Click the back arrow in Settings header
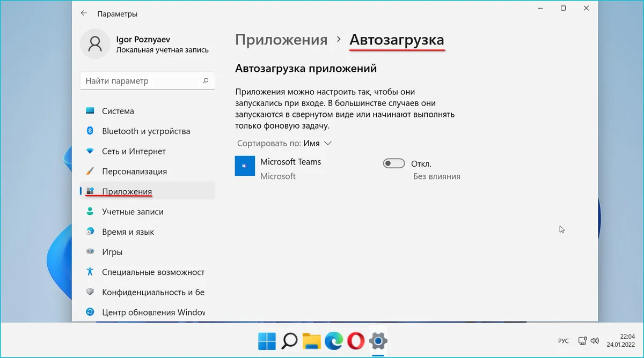The image size is (644, 358). click(x=84, y=13)
